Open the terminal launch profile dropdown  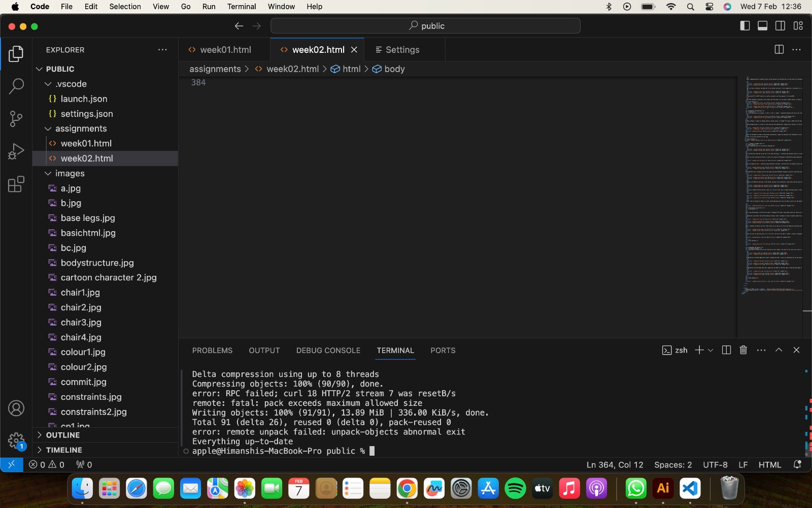click(710, 350)
